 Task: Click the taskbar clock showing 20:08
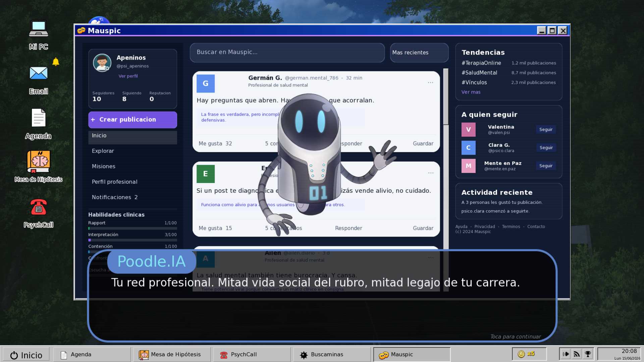tap(619, 354)
